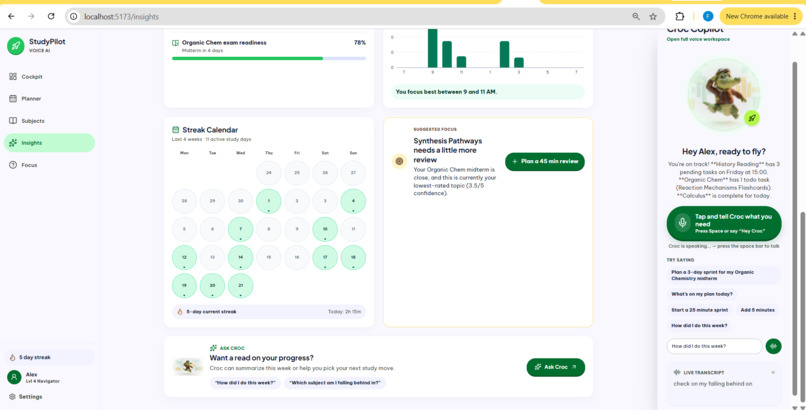Click the Organic Chem exam readiness book icon
This screenshot has height=410, width=806.
(175, 43)
